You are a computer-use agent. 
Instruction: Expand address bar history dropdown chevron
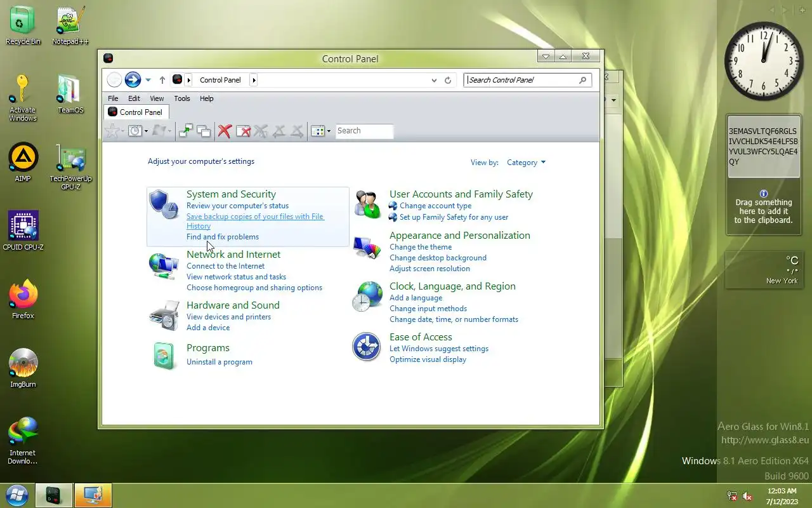click(434, 80)
